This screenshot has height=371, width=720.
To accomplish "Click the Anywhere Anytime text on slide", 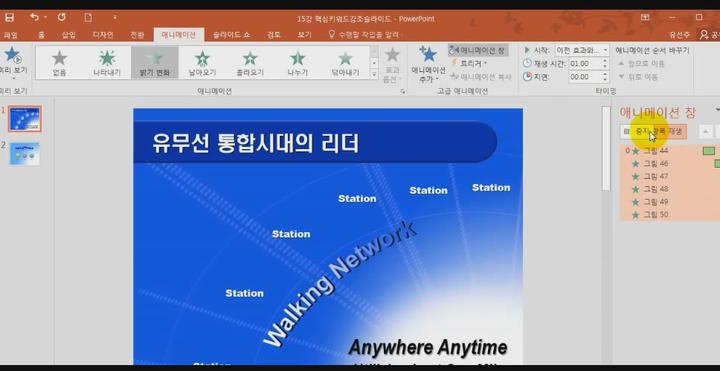I will click(428, 347).
